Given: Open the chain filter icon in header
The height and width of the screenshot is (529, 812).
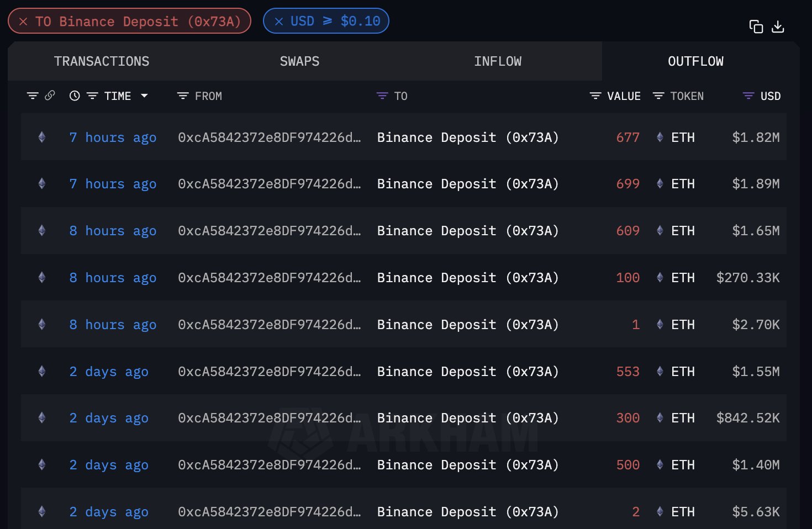Looking at the screenshot, I should [33, 96].
